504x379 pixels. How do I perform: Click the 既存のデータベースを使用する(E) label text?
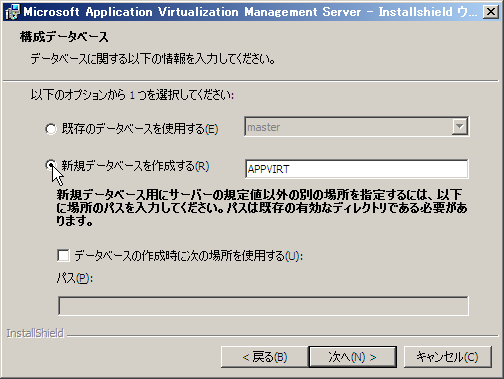coord(140,129)
